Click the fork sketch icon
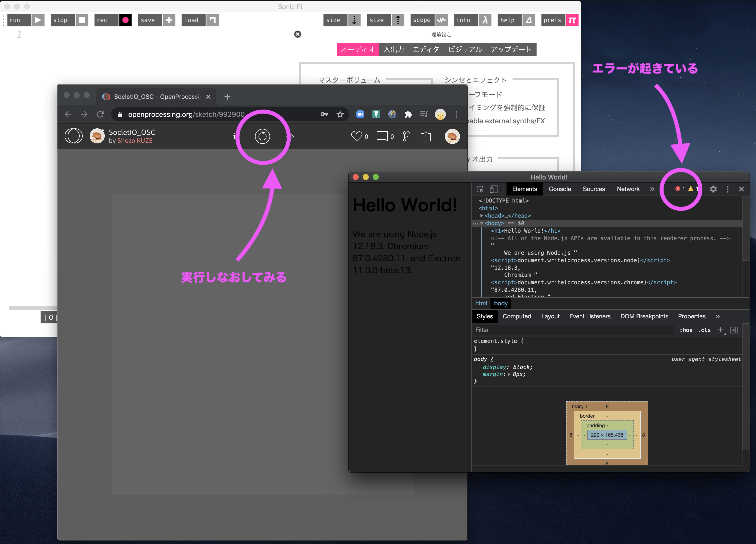This screenshot has height=544, width=756. (x=406, y=136)
